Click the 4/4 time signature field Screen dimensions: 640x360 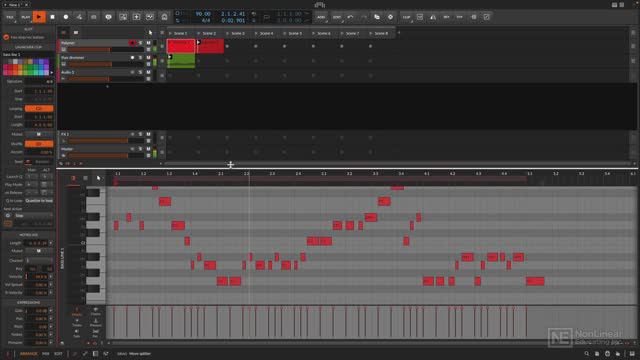click(206, 20)
